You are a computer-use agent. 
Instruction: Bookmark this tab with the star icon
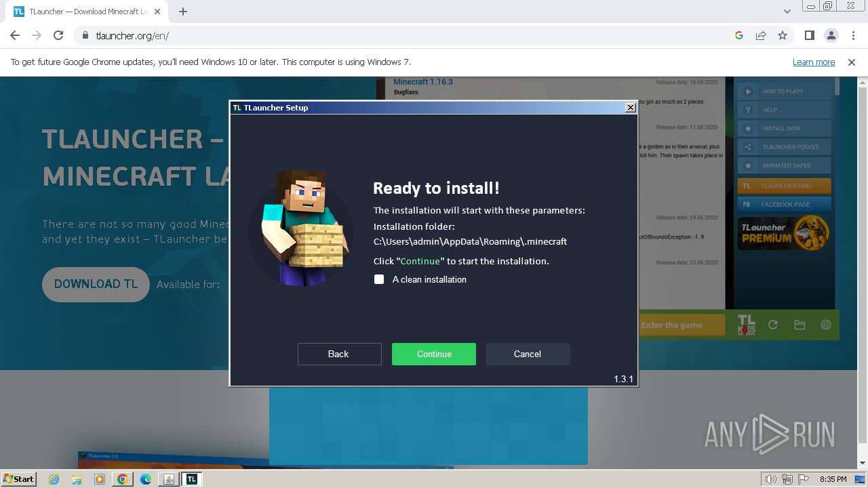(783, 35)
